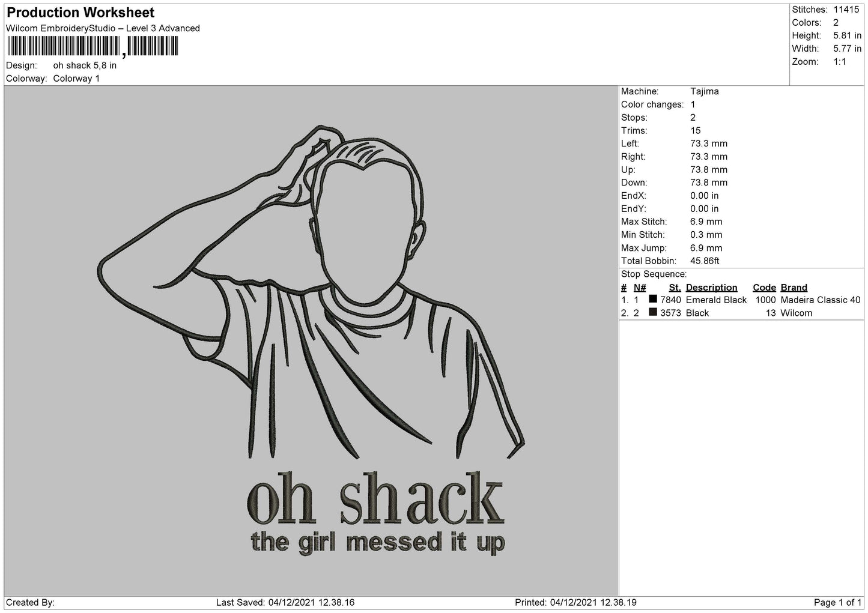Click the 'oh shack' embroidered lettering

click(x=375, y=497)
